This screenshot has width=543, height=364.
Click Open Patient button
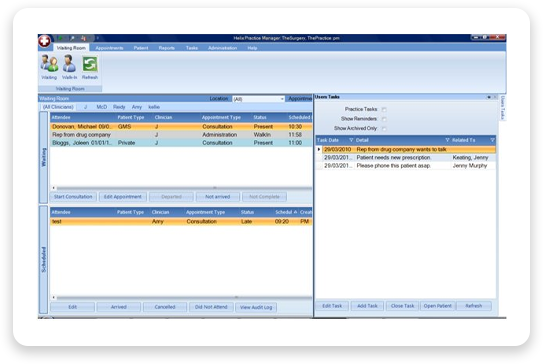coord(437,306)
